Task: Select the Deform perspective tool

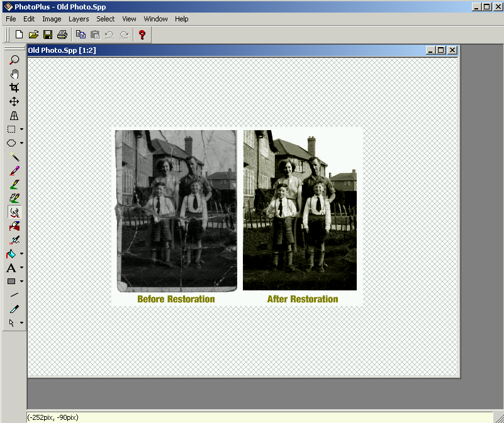Action: (14, 115)
